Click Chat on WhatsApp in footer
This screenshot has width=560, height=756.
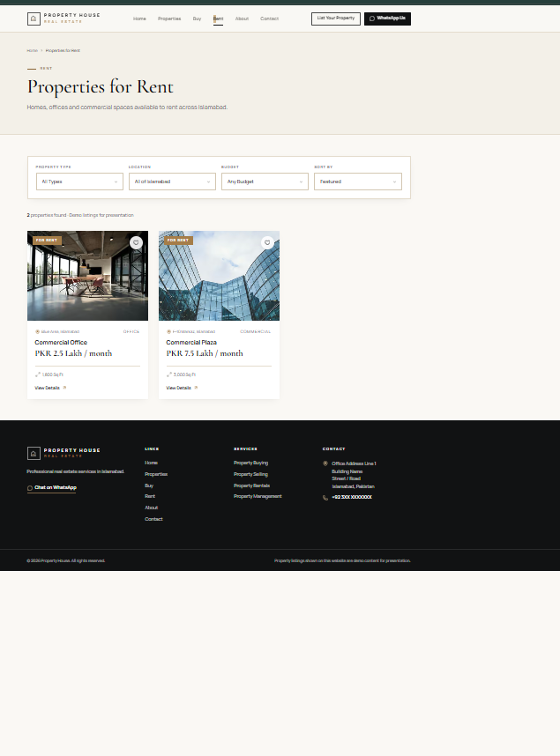pyautogui.click(x=52, y=488)
